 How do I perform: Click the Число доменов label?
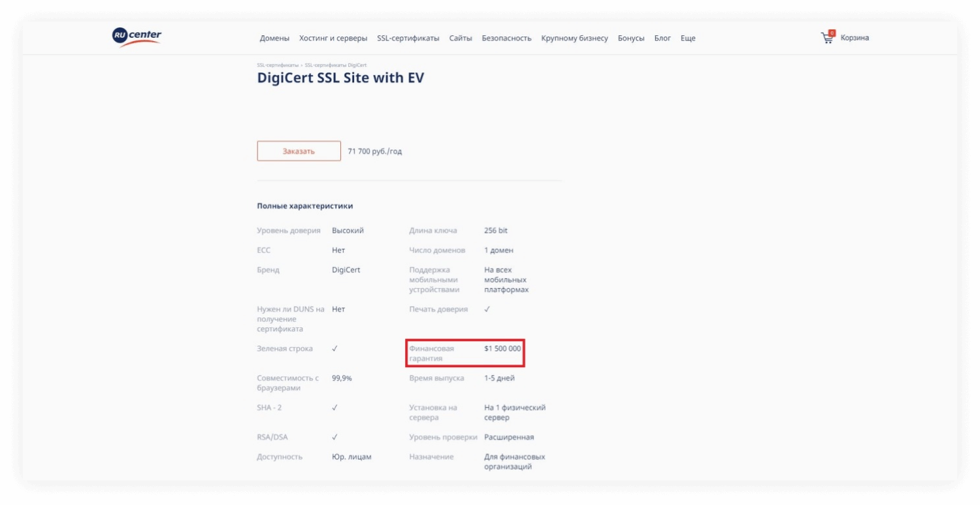click(438, 250)
